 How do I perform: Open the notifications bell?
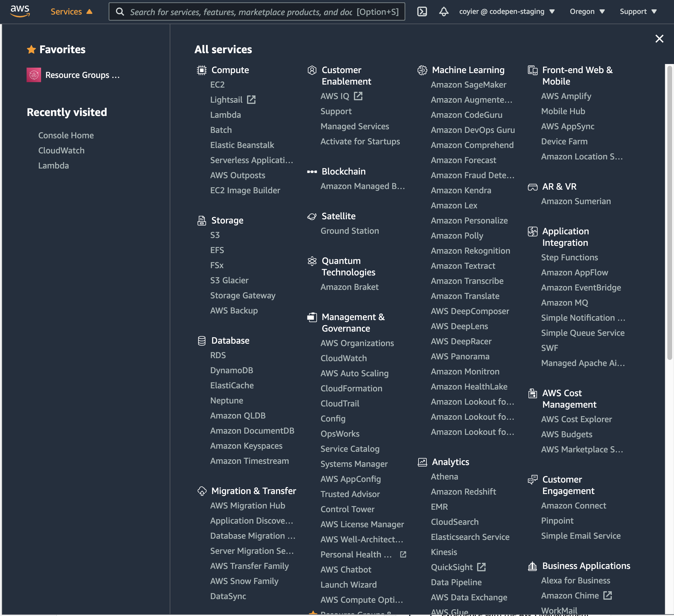tap(444, 12)
